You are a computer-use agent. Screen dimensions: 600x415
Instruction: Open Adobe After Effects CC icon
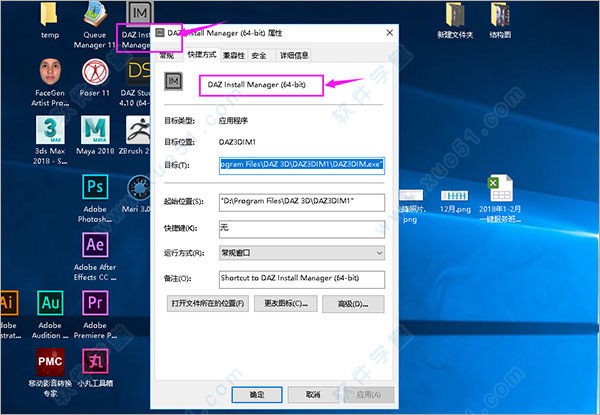pos(95,256)
